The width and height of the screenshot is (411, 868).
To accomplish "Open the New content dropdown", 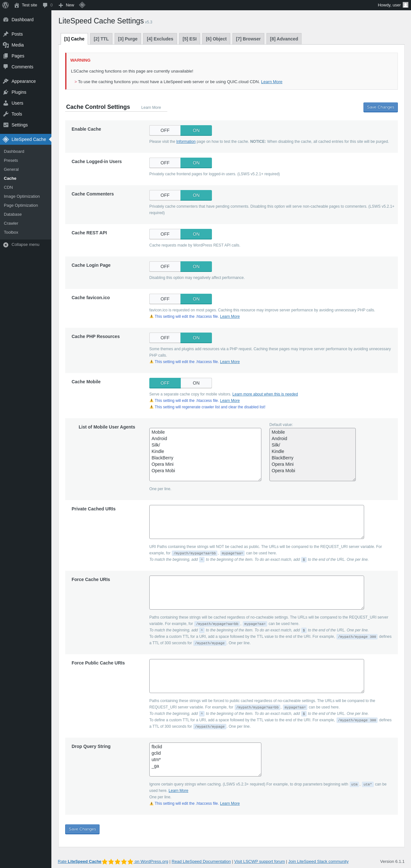I will (x=66, y=5).
